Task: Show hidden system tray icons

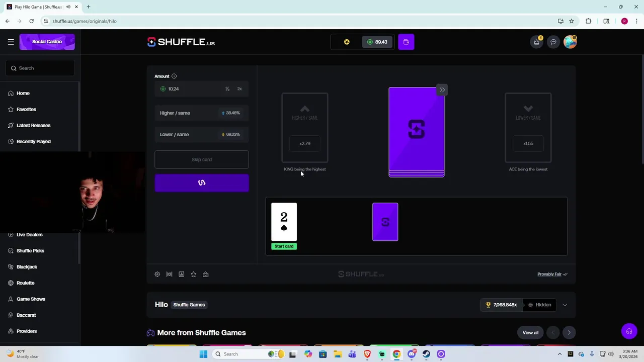Action: [x=559, y=354]
